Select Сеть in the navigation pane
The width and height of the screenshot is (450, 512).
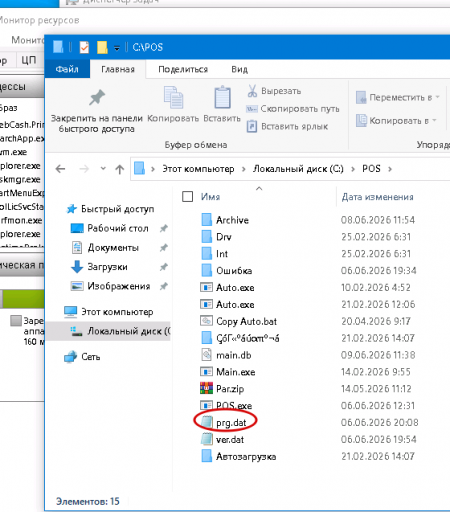[x=82, y=357]
